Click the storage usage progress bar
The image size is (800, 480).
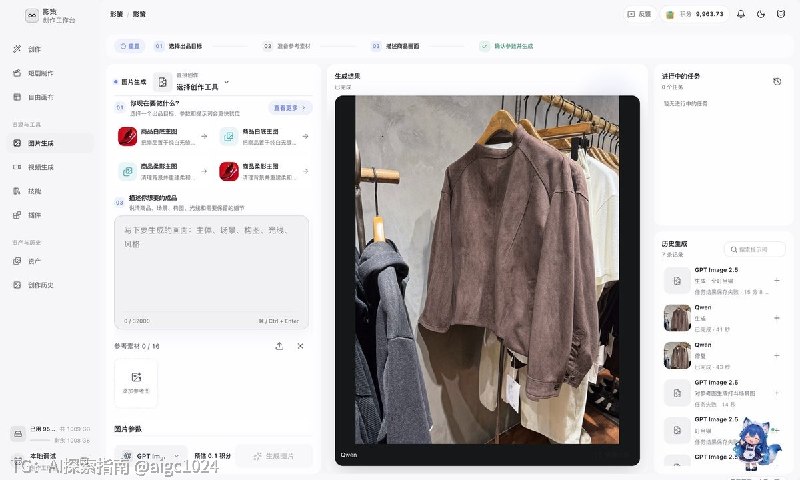42,439
